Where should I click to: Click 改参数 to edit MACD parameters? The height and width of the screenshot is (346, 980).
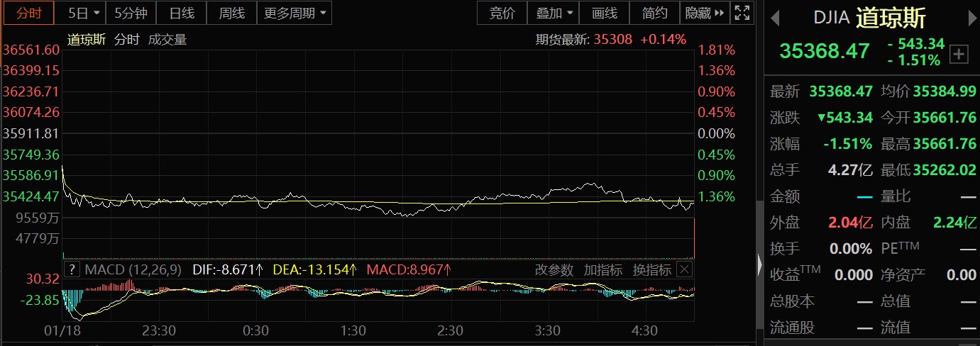pos(554,269)
